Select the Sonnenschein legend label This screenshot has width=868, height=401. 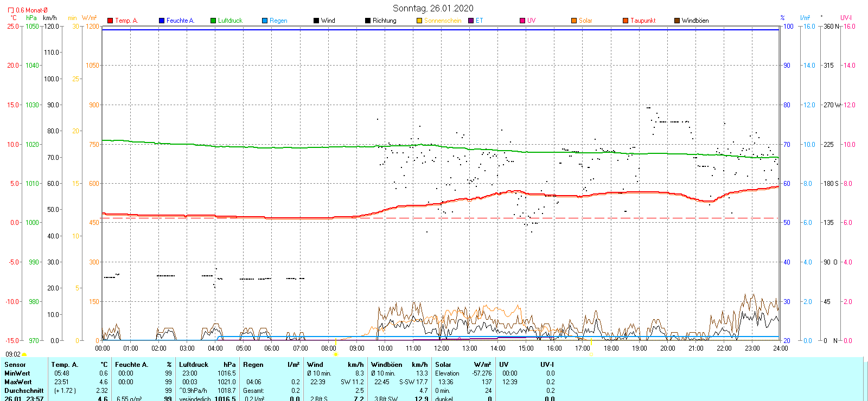[x=443, y=21]
